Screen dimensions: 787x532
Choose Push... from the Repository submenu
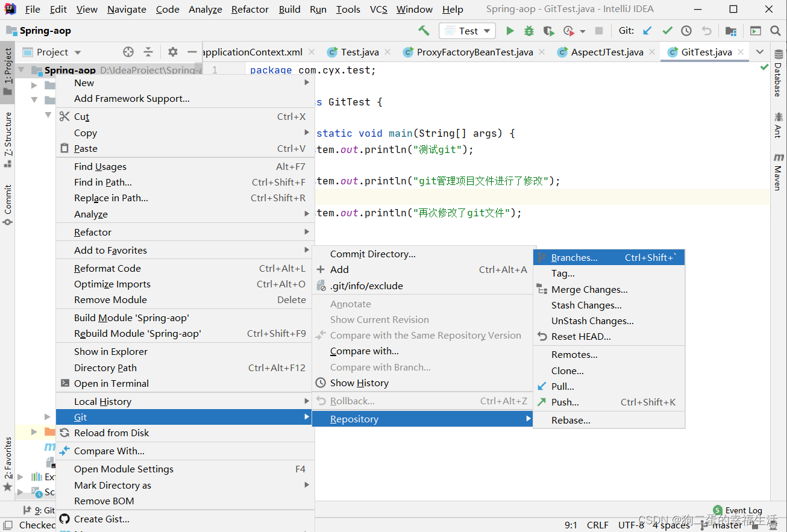pyautogui.click(x=609, y=402)
